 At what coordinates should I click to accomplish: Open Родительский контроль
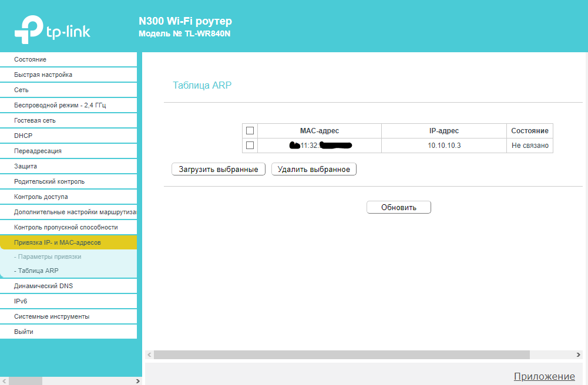tap(68, 181)
